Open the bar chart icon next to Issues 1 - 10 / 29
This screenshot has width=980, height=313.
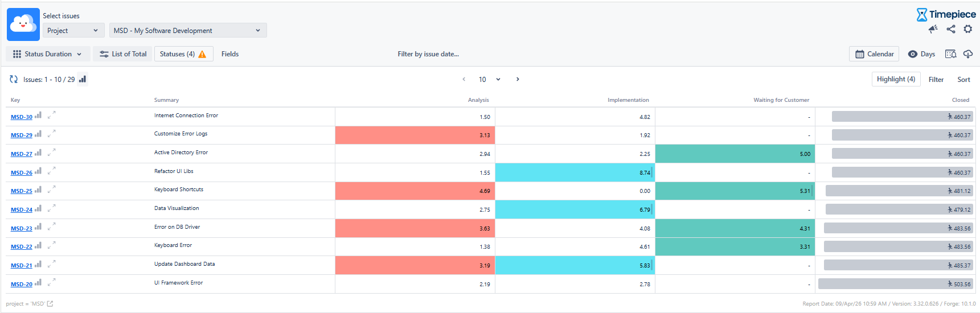click(83, 80)
